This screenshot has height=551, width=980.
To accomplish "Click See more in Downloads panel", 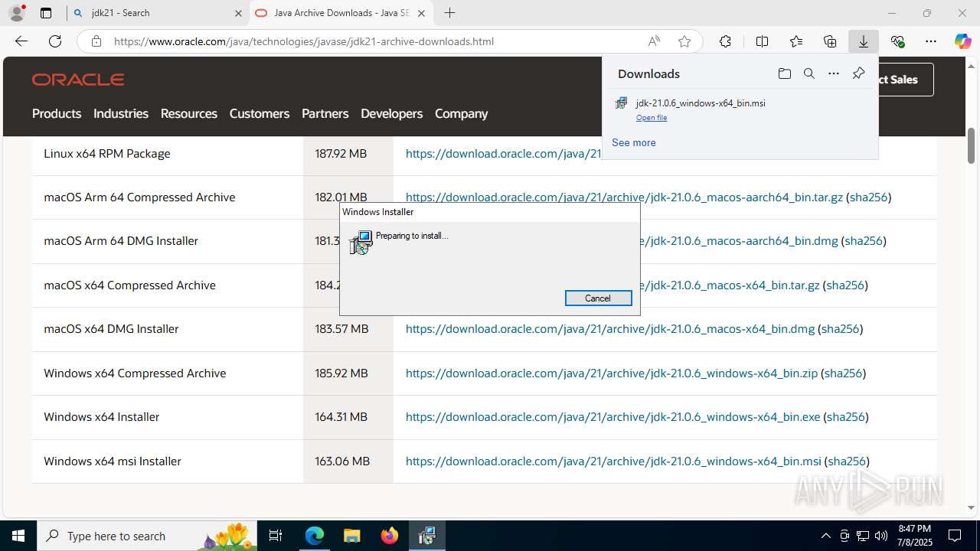I will coord(634,142).
